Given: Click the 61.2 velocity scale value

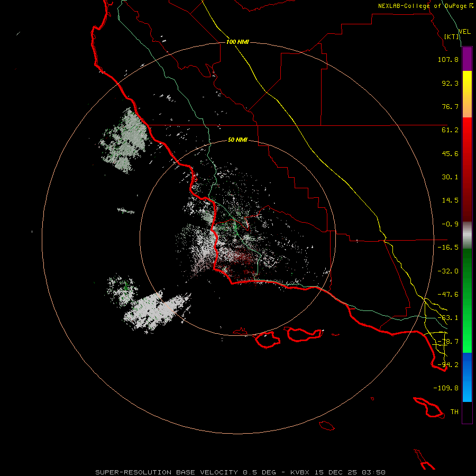Looking at the screenshot, I should [x=450, y=130].
